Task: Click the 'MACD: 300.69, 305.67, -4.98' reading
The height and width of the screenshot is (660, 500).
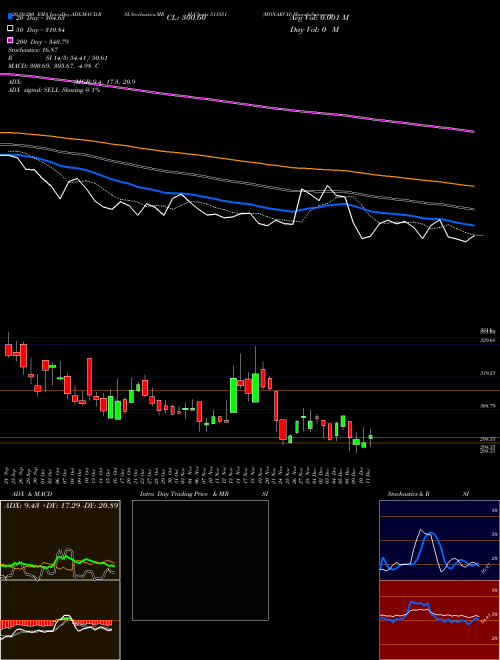Action: [51, 66]
